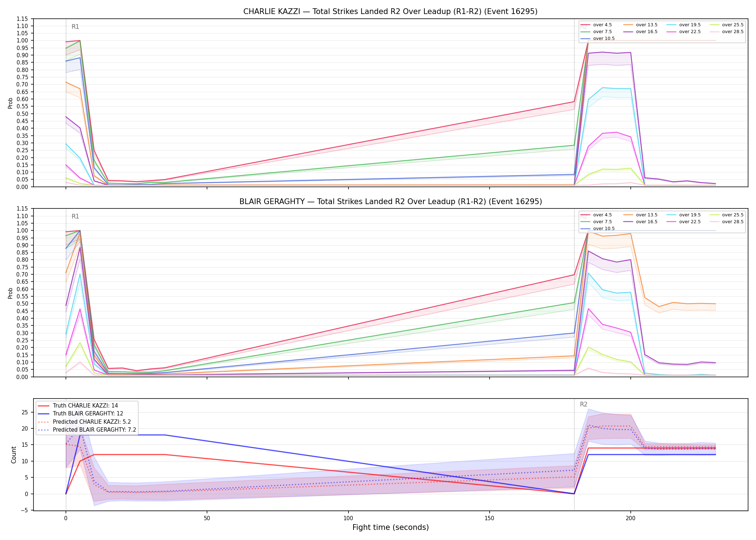Click 0.50 y-tick on middle chart
This screenshot has height=540, width=756.
pos(22,304)
